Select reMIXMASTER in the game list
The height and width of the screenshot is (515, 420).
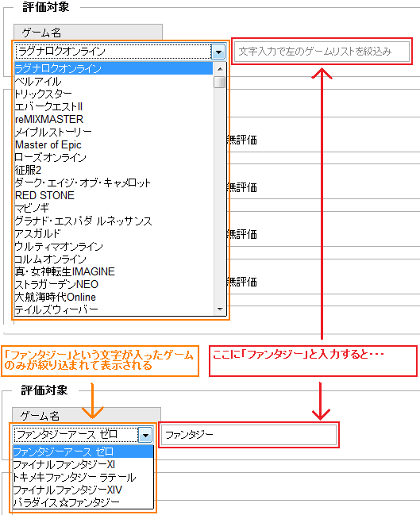[x=114, y=119]
